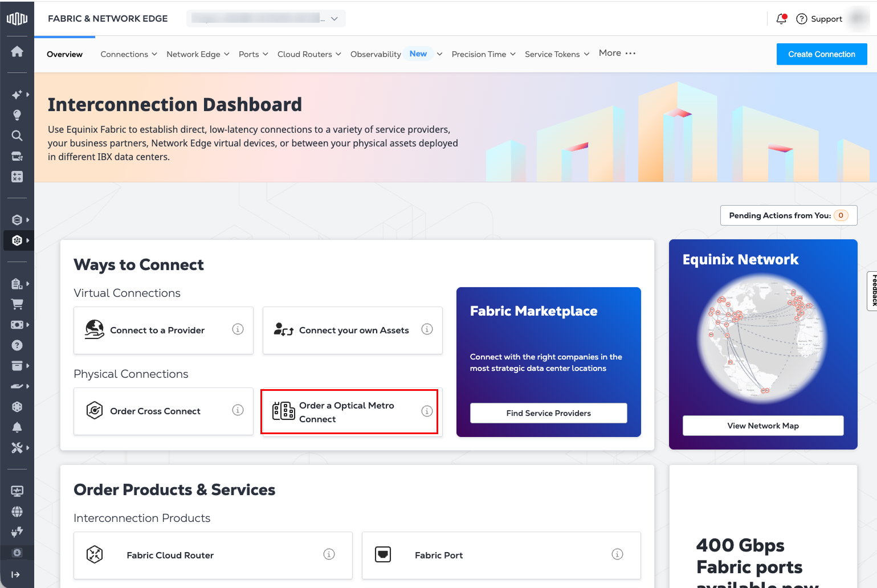Open the Fabric Port product card
Image resolution: width=877 pixels, height=588 pixels.
click(501, 556)
